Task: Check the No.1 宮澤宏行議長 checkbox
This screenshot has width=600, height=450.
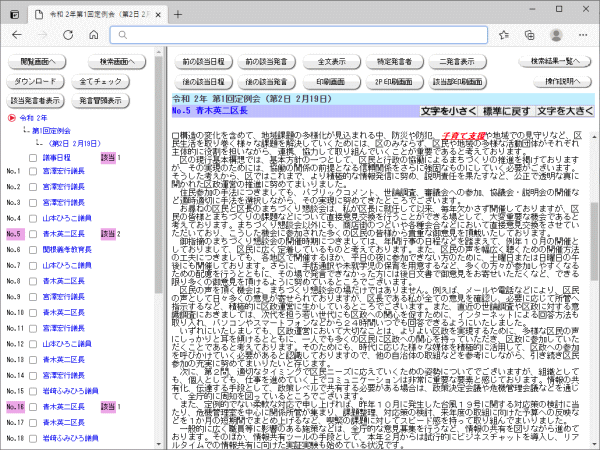Action: tap(33, 171)
